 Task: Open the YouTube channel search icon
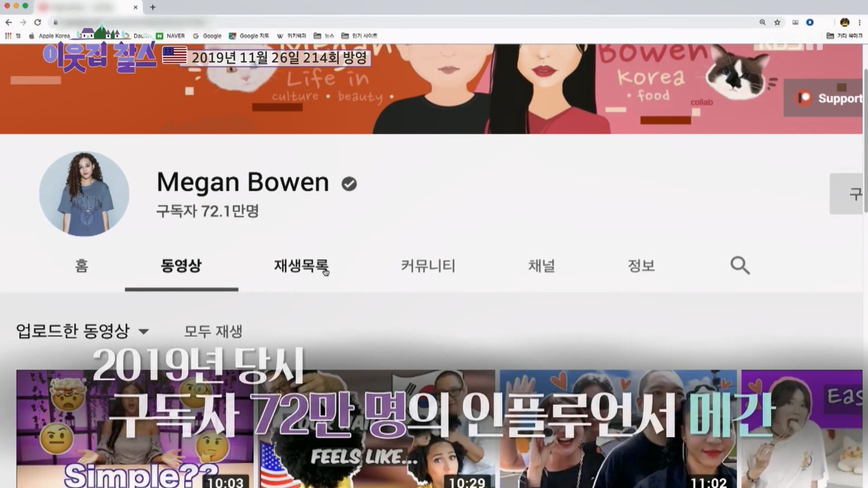point(740,266)
